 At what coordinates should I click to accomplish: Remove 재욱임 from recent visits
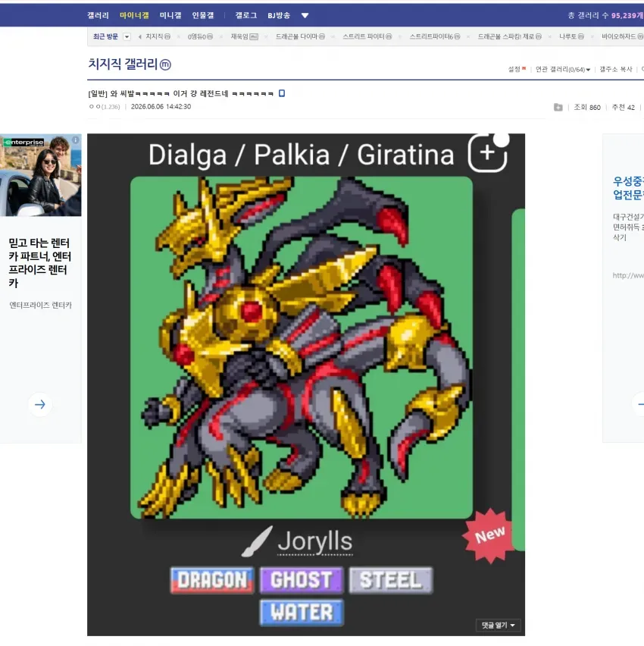[266, 36]
